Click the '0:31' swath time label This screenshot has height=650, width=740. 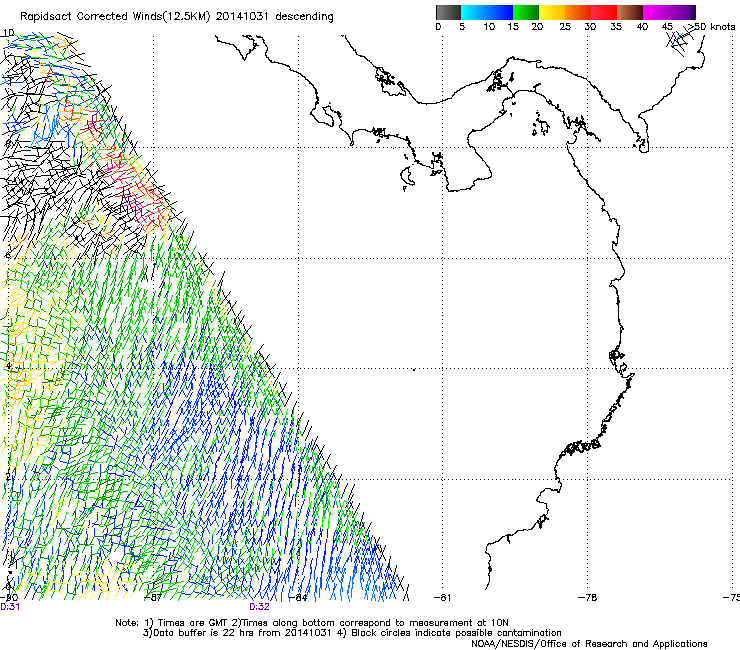click(x=10, y=607)
